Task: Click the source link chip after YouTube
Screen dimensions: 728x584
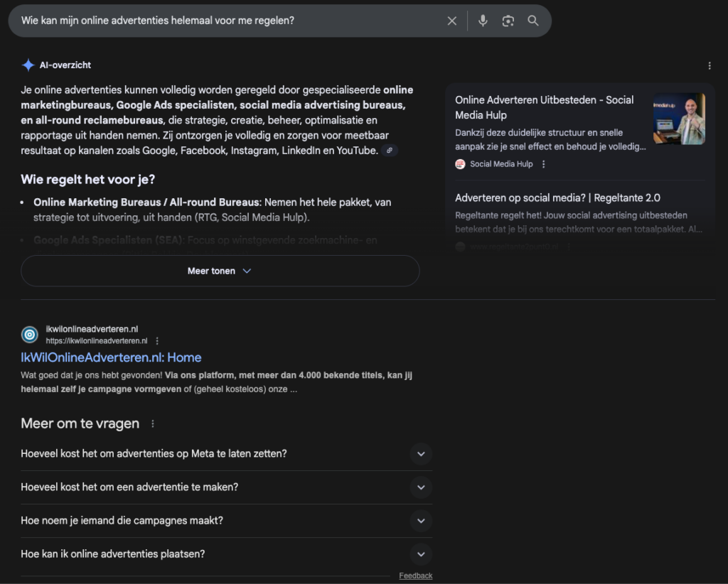Action: tap(389, 151)
